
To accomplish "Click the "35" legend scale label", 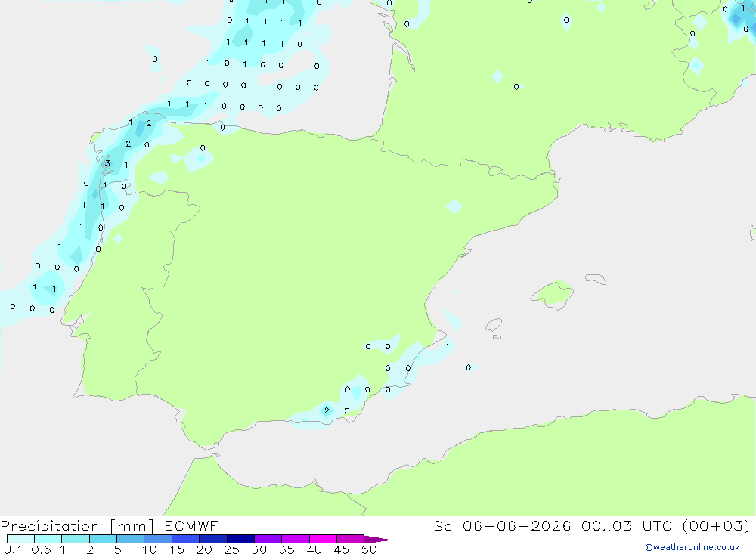I will [287, 549].
